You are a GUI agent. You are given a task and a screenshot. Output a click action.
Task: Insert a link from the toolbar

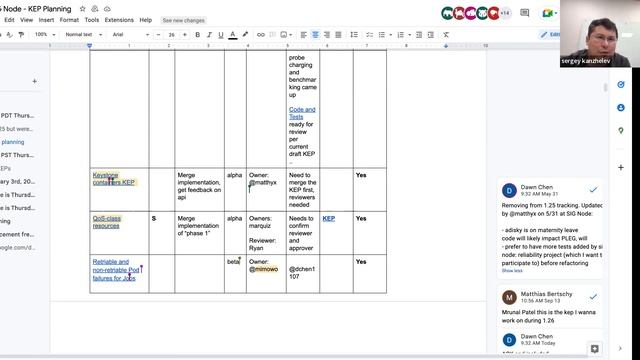[260, 35]
